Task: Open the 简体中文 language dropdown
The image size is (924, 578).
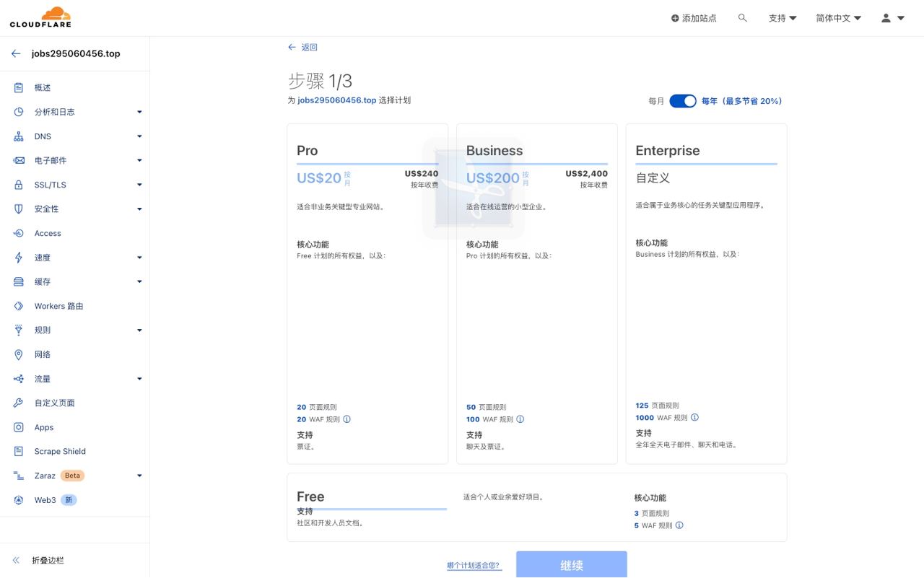Action: pos(839,18)
